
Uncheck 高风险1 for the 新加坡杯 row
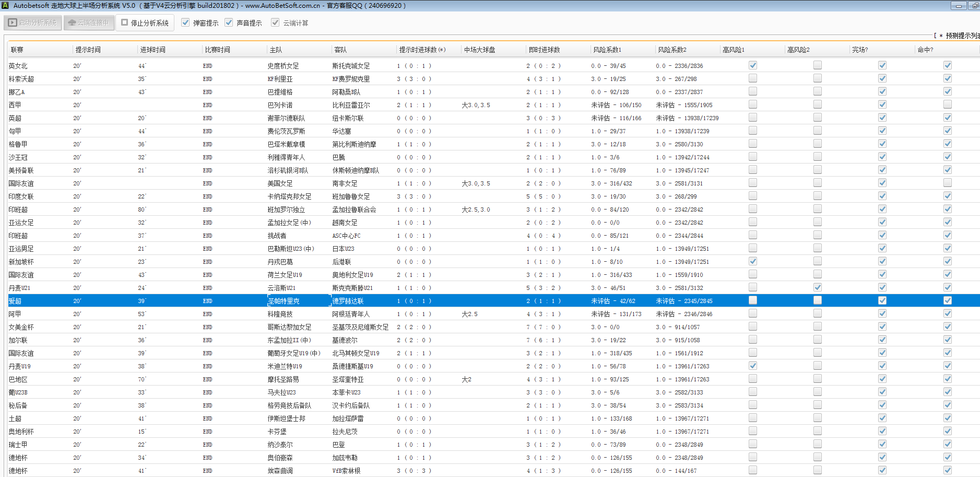(x=753, y=261)
